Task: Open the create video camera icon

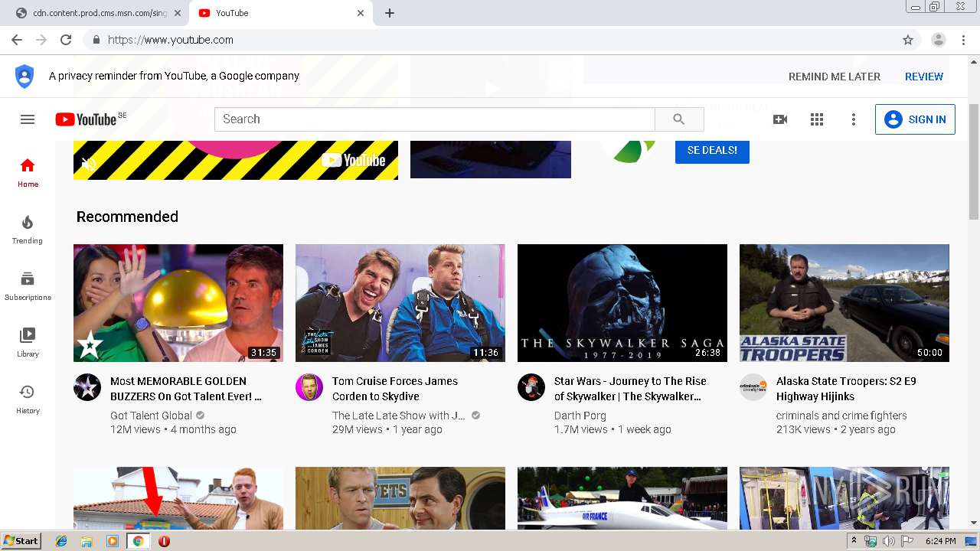Action: tap(780, 119)
